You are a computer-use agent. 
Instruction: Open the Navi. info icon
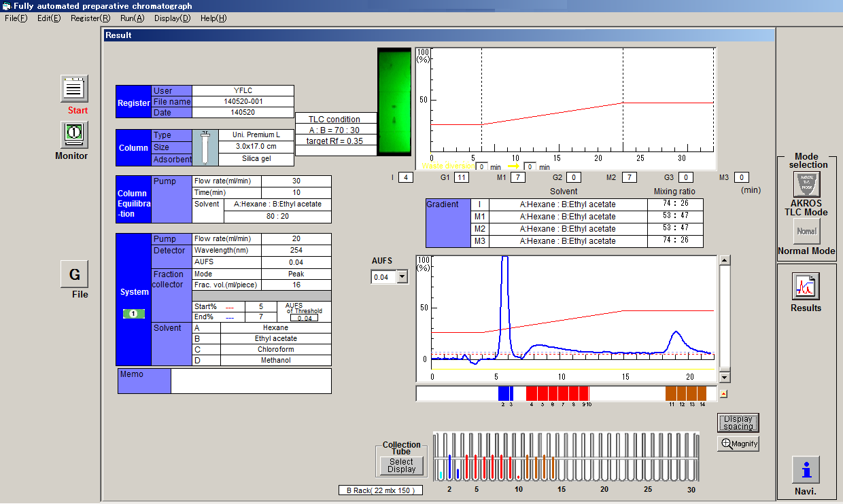coord(806,469)
